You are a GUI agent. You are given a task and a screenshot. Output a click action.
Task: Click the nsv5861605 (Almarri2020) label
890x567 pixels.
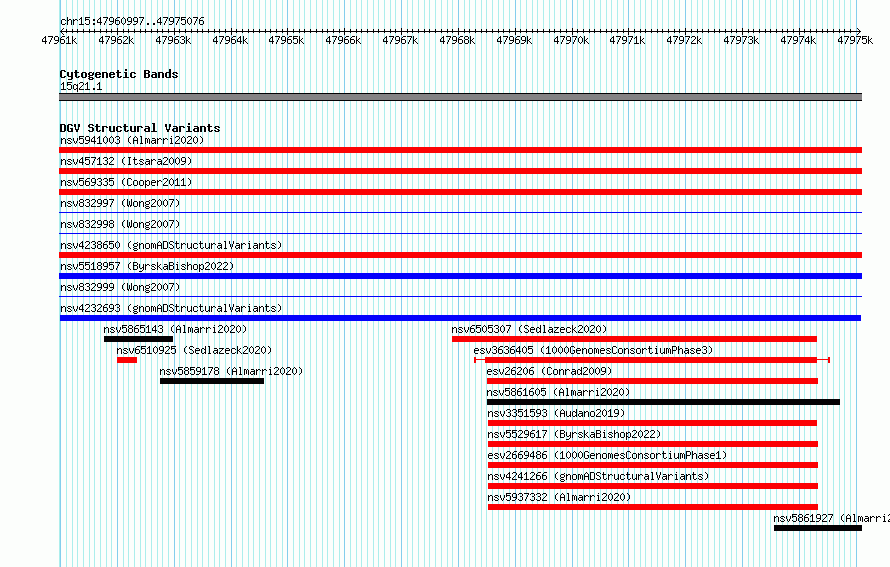click(559, 392)
